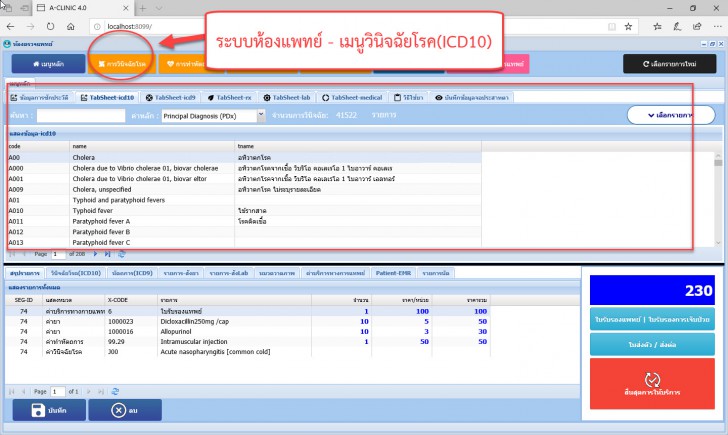Viewport: 728px width, 435px height.
Task: Switch to the TabSheet-medical tab
Action: click(352, 97)
